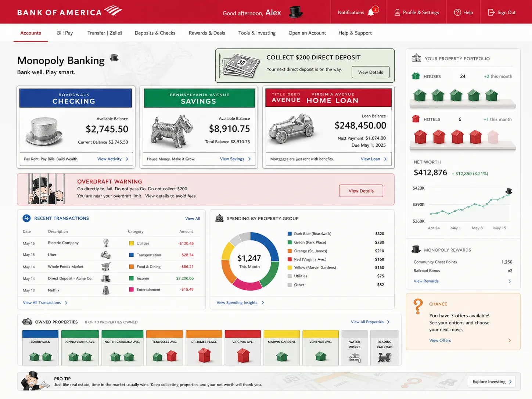Click the lightbulb icon for Electric Company
Screen dimensions: 532x399
106,243
